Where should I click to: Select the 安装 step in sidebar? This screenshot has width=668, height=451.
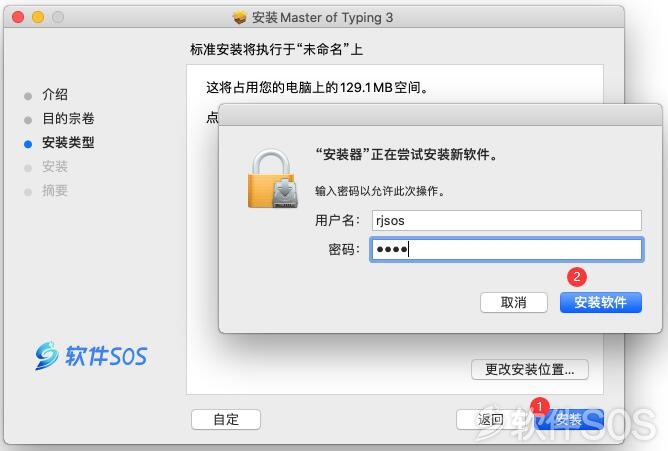(x=55, y=166)
